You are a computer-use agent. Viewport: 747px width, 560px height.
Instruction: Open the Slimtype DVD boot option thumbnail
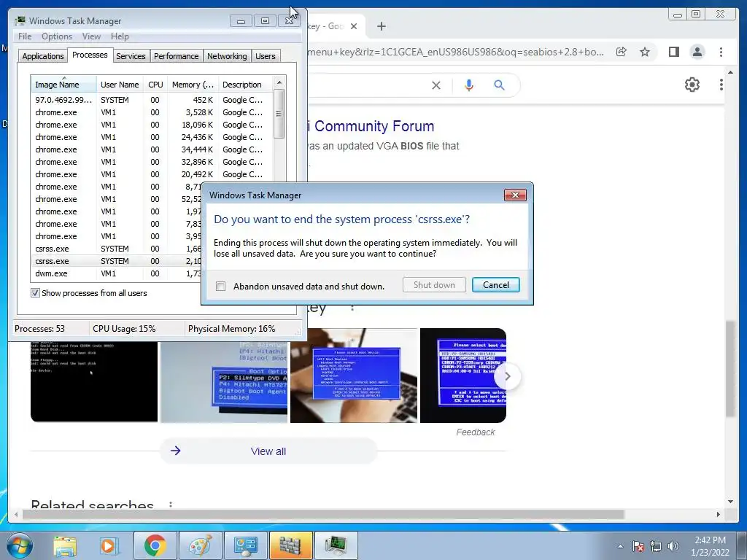pyautogui.click(x=224, y=381)
